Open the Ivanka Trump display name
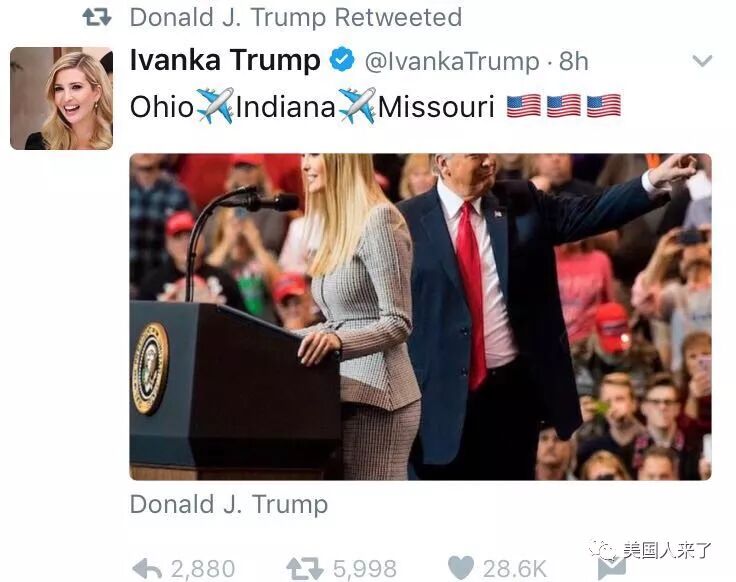The width and height of the screenshot is (736, 582). [x=225, y=60]
